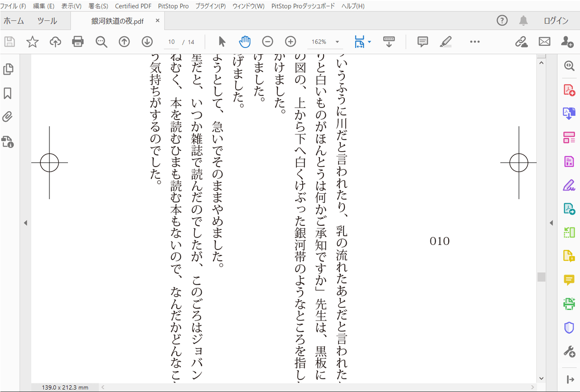580x392 pixels.
Task: Open the 編集 (E) menu
Action: click(x=43, y=6)
